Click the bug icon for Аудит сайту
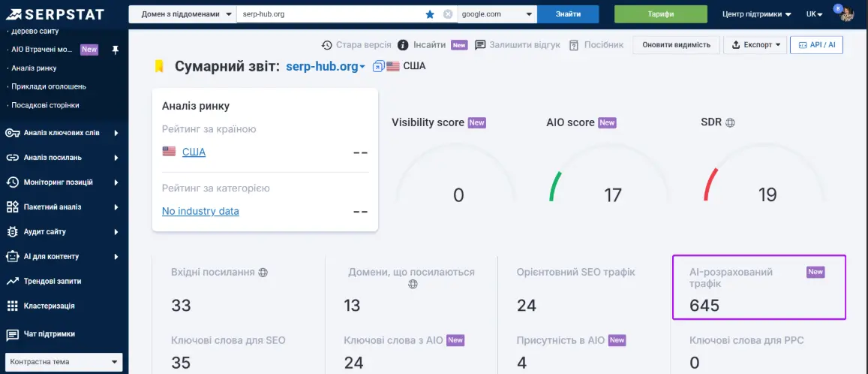This screenshot has height=374, width=868. 13,231
